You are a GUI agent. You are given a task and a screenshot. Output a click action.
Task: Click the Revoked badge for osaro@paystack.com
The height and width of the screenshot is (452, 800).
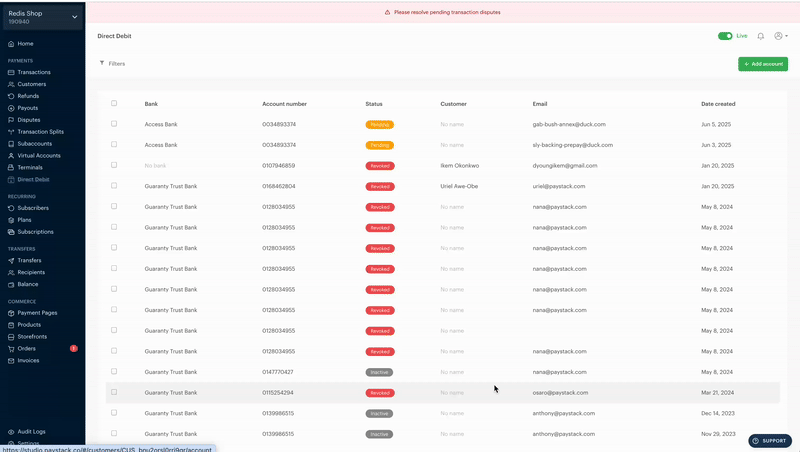(x=380, y=393)
